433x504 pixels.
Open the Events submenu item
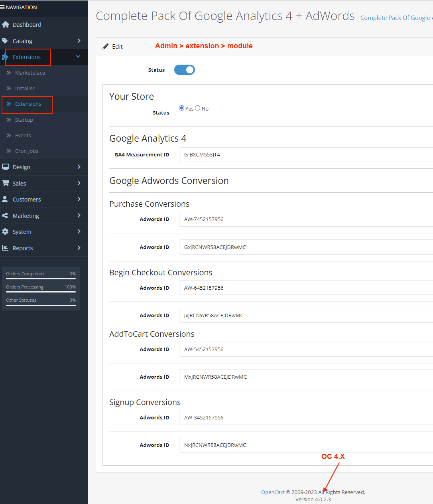pos(44,135)
